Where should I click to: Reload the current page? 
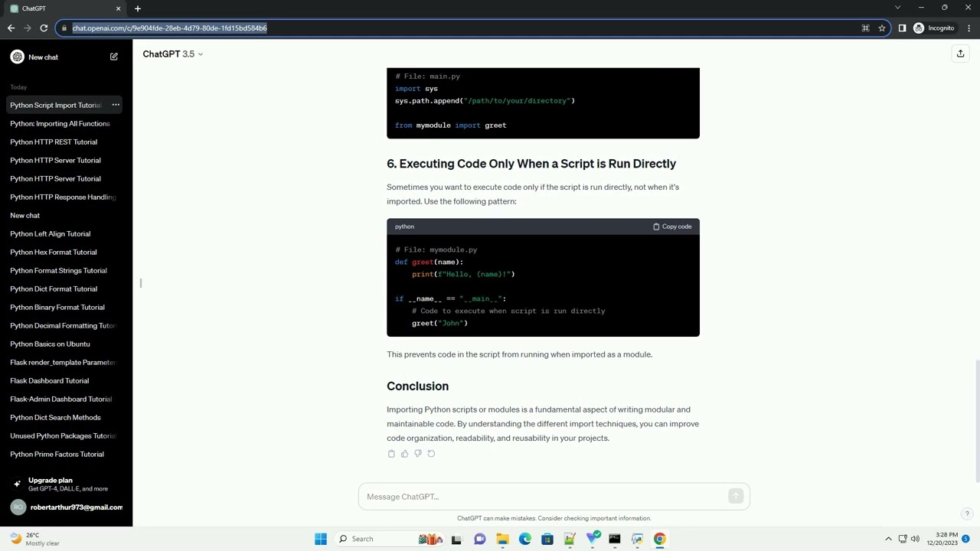[x=44, y=28]
